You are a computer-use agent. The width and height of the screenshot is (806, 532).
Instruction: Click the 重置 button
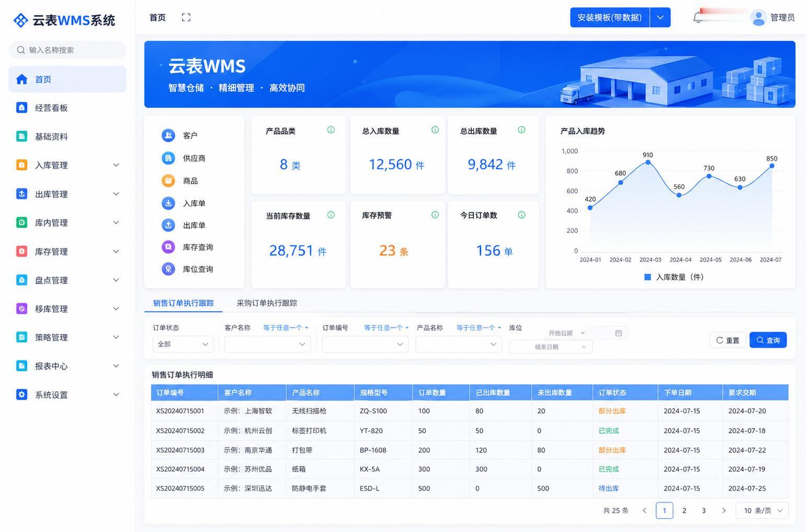728,340
